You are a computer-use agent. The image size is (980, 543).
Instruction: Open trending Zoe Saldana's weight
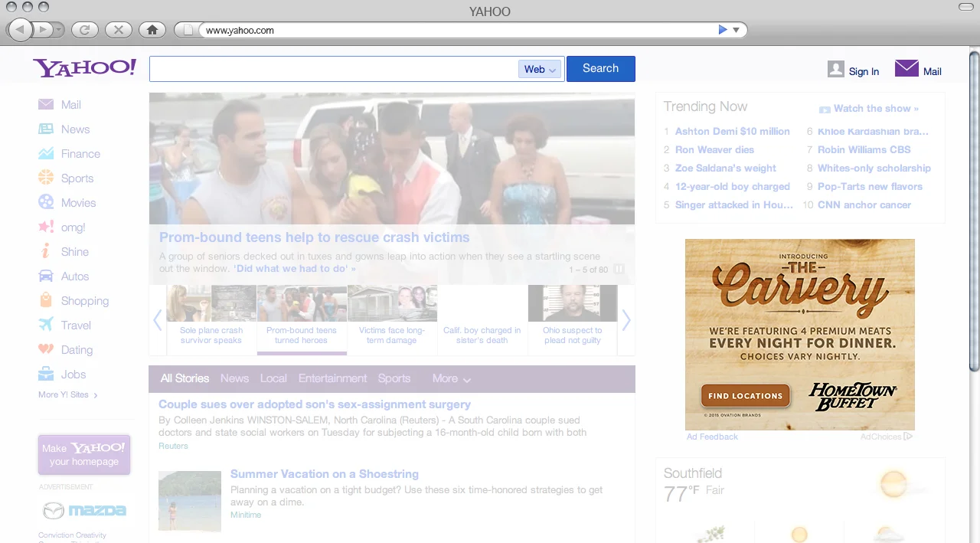(726, 168)
